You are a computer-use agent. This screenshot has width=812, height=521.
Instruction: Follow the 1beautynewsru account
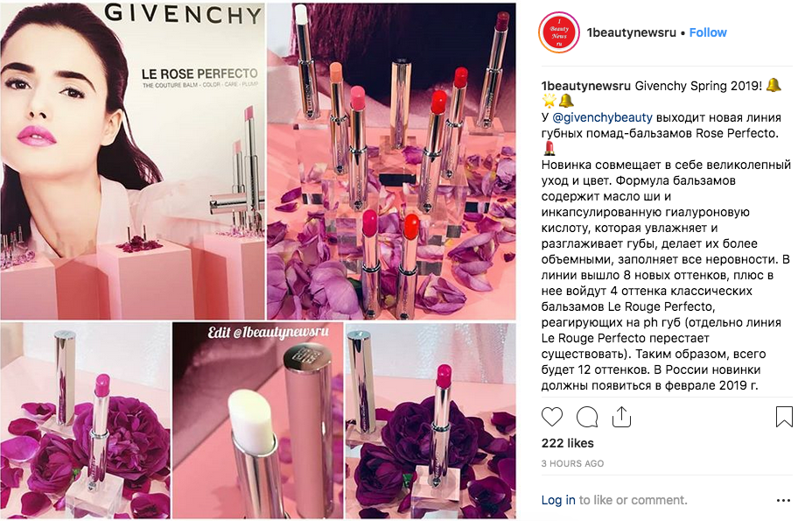(708, 32)
